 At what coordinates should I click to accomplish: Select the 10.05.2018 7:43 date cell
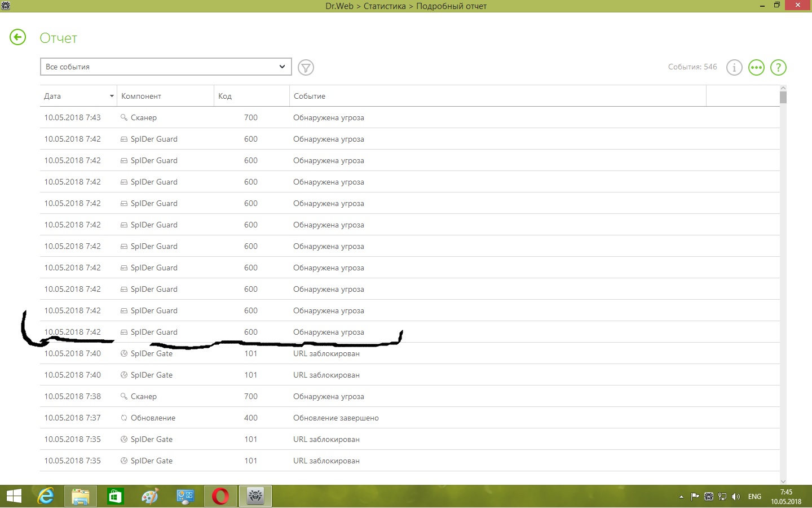coord(73,117)
